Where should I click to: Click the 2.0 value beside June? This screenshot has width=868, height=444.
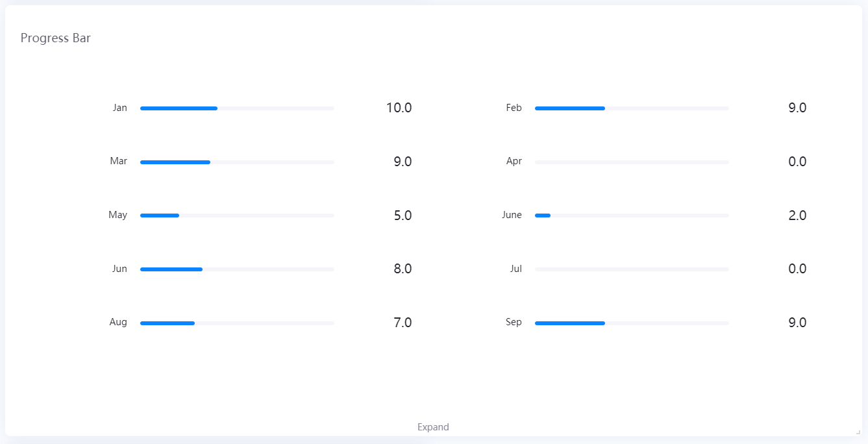click(797, 216)
